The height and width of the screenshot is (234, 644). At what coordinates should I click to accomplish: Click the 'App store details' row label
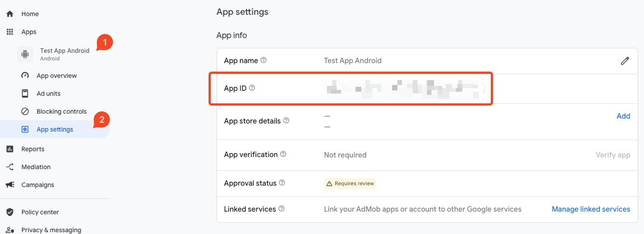252,121
